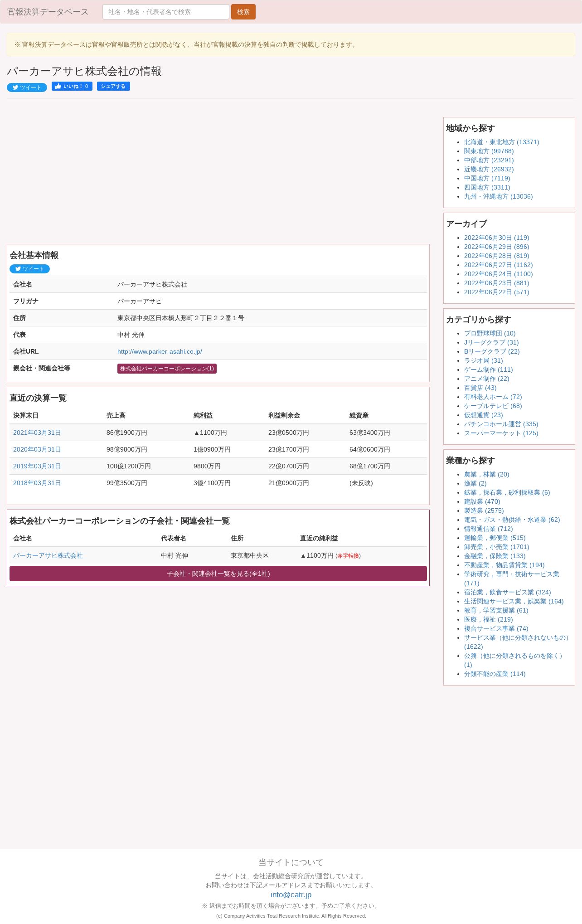Open archive 2022年06月23日 (881)
Viewport: 582px width, 924px height.
coord(496,283)
